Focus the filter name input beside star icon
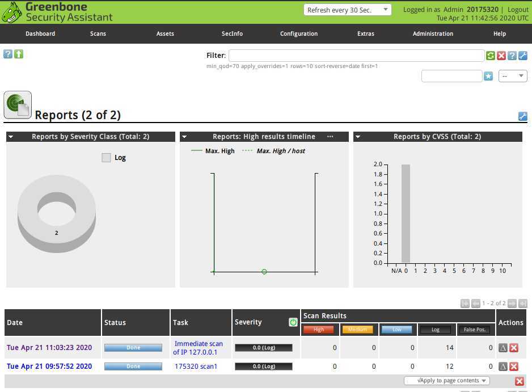This screenshot has width=532, height=392. tap(451, 76)
